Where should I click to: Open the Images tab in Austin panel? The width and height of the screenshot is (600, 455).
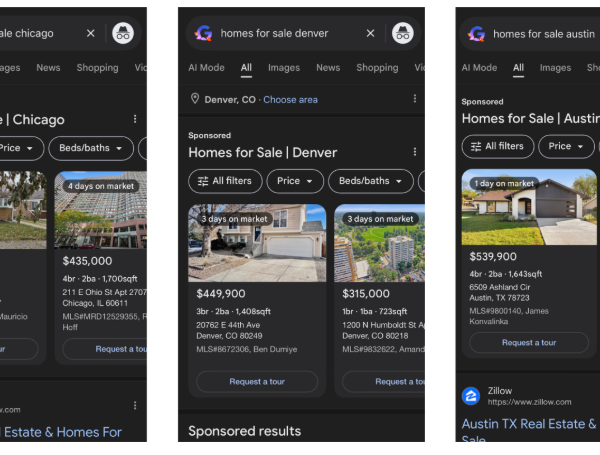[x=555, y=68]
